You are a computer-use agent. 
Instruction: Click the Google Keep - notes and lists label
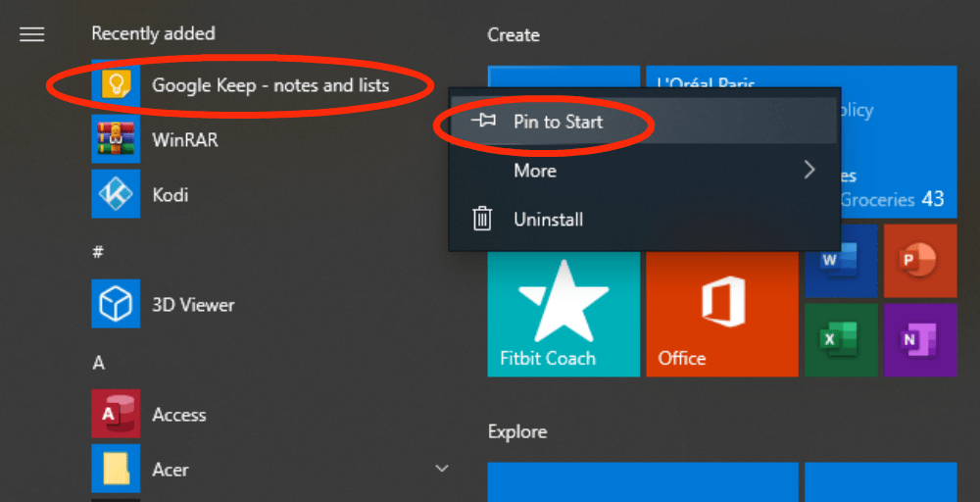pyautogui.click(x=270, y=85)
